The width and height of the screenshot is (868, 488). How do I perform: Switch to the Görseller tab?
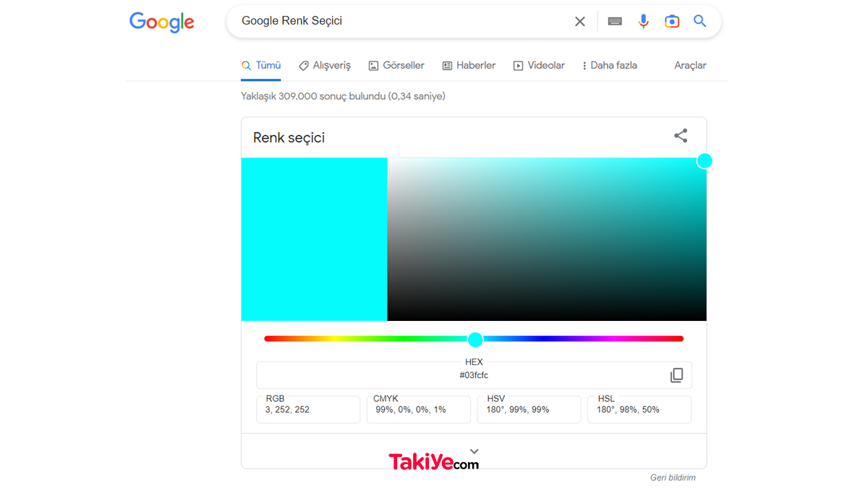click(x=396, y=65)
